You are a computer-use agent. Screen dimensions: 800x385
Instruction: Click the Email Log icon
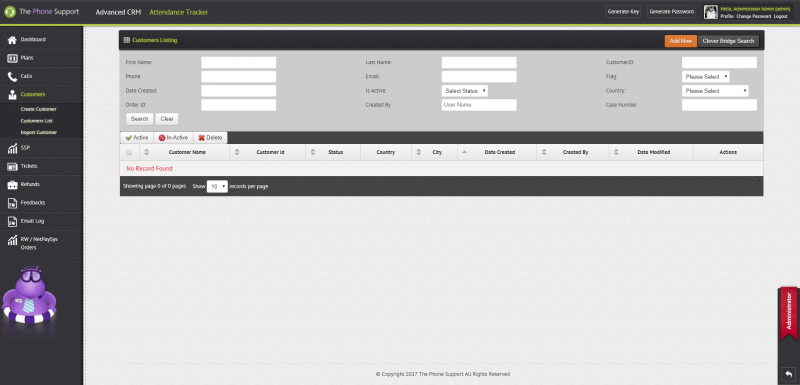(12, 221)
